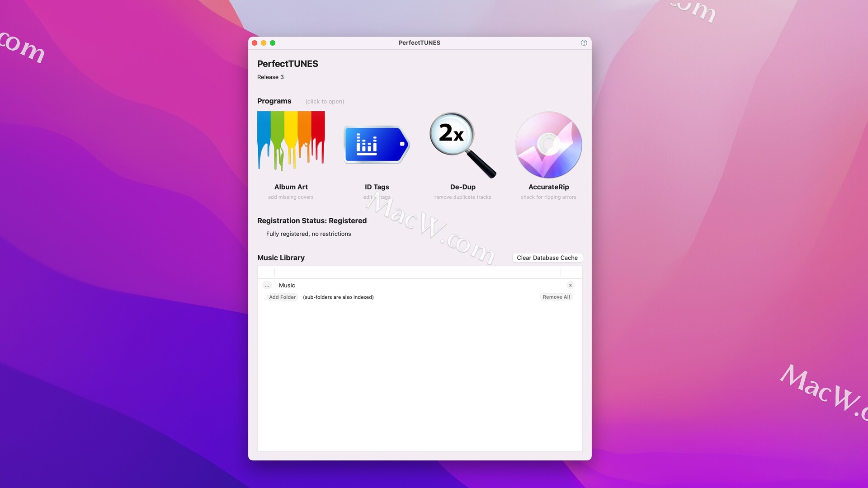Click the Album Art label
868x488 pixels.
point(291,187)
